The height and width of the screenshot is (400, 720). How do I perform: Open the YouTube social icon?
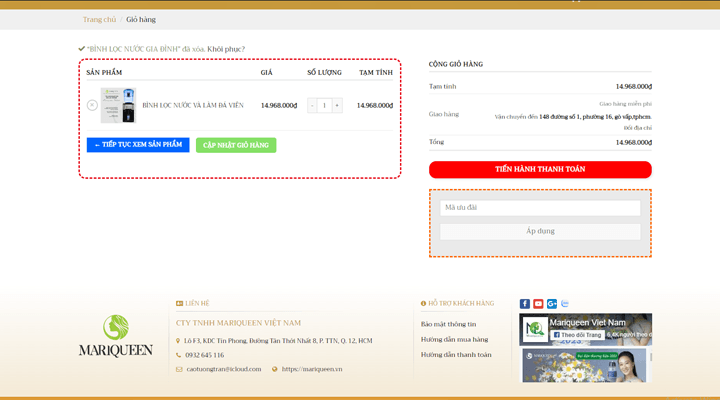click(538, 304)
